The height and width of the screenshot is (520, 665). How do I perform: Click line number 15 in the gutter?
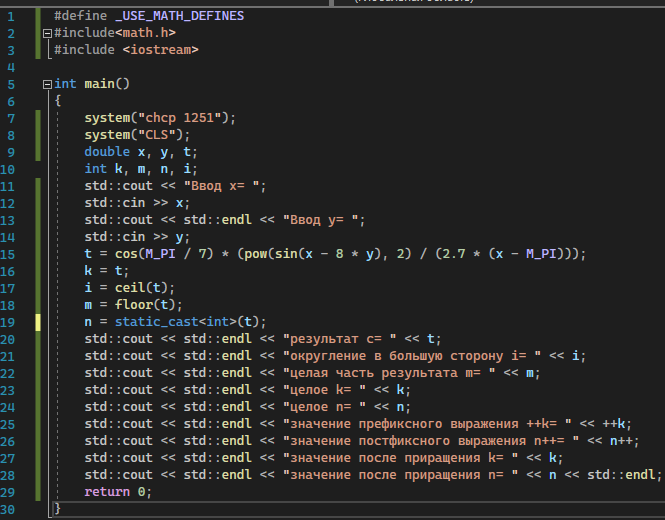pyautogui.click(x=8, y=254)
